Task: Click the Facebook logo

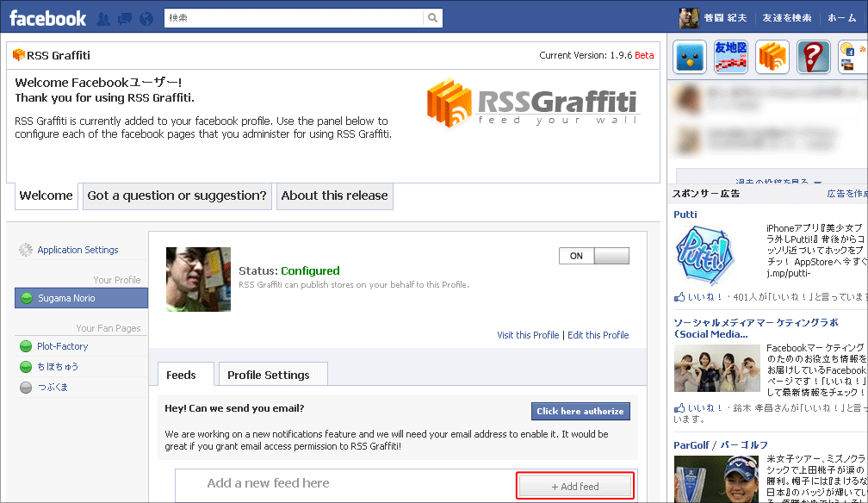Action: click(48, 18)
